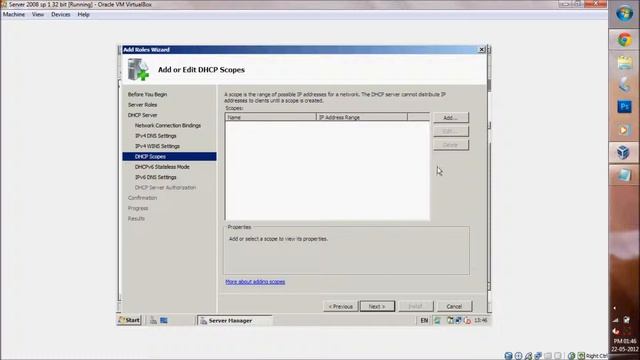Open DHCPv6 Stateless Mode step
Screen dimensions: 640x360
click(x=162, y=167)
